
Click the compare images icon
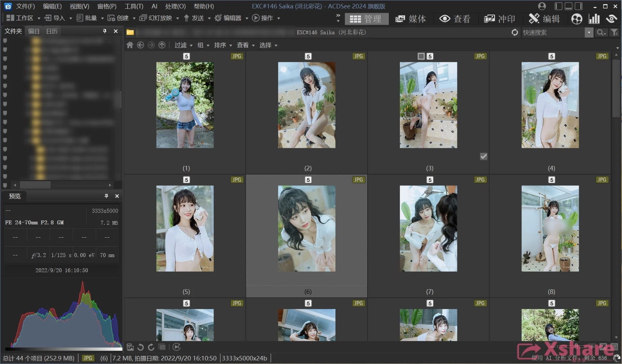[x=162, y=347]
